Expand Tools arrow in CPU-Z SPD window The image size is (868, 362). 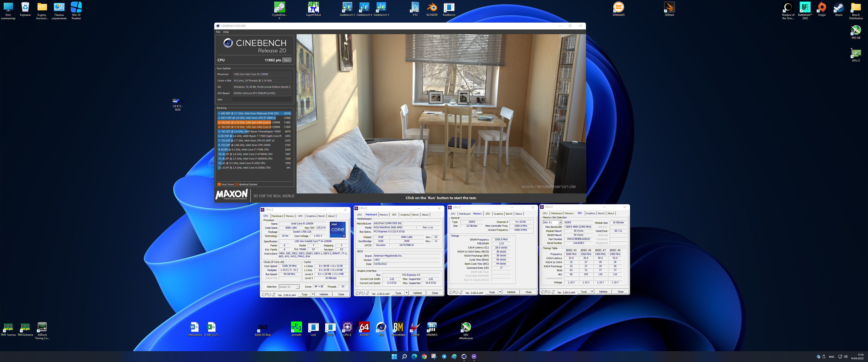point(592,291)
